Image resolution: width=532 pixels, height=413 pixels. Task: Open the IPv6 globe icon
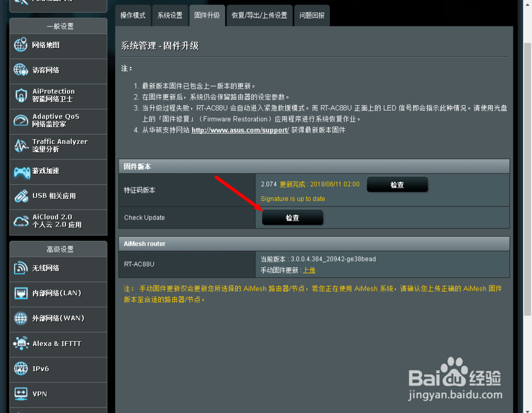point(21,368)
